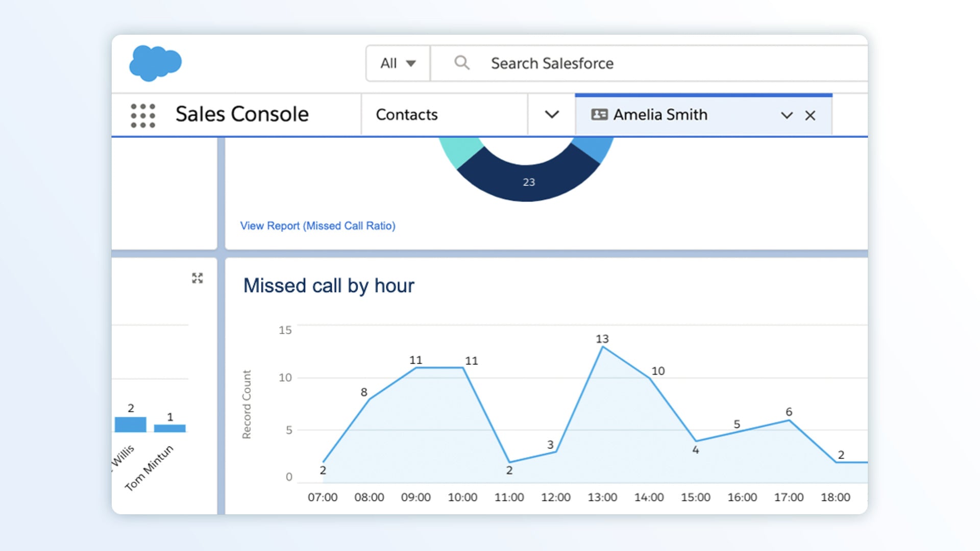Click the search magnifier icon
The height and width of the screenshot is (551, 980).
pyautogui.click(x=461, y=63)
